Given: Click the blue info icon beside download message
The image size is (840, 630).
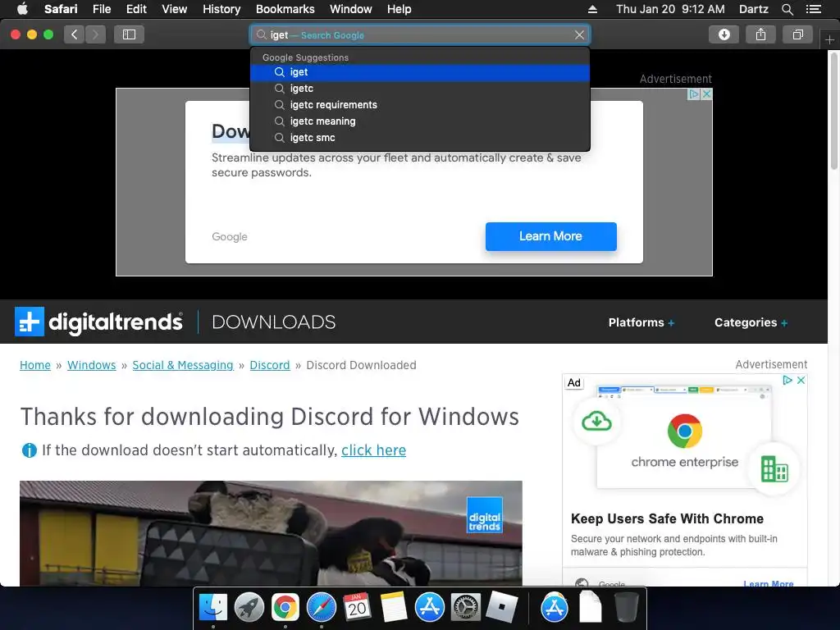Looking at the screenshot, I should pos(29,450).
